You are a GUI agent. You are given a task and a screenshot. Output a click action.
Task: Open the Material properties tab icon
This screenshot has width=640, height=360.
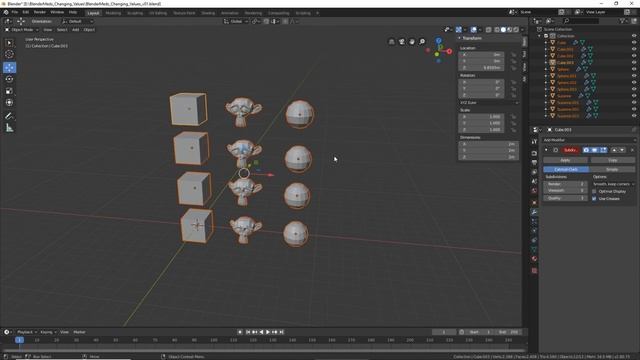tap(534, 259)
